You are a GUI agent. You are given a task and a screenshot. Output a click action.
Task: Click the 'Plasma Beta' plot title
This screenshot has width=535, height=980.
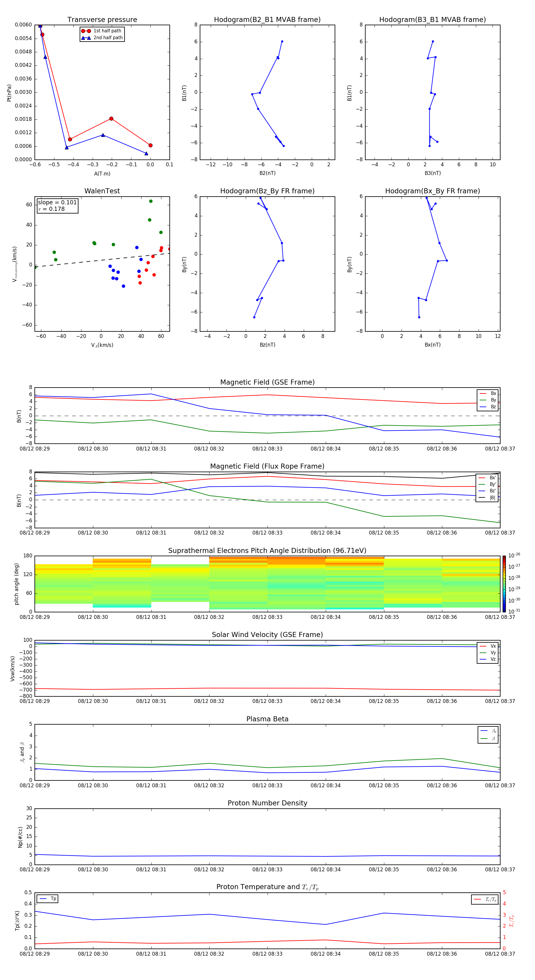pyautogui.click(x=267, y=719)
